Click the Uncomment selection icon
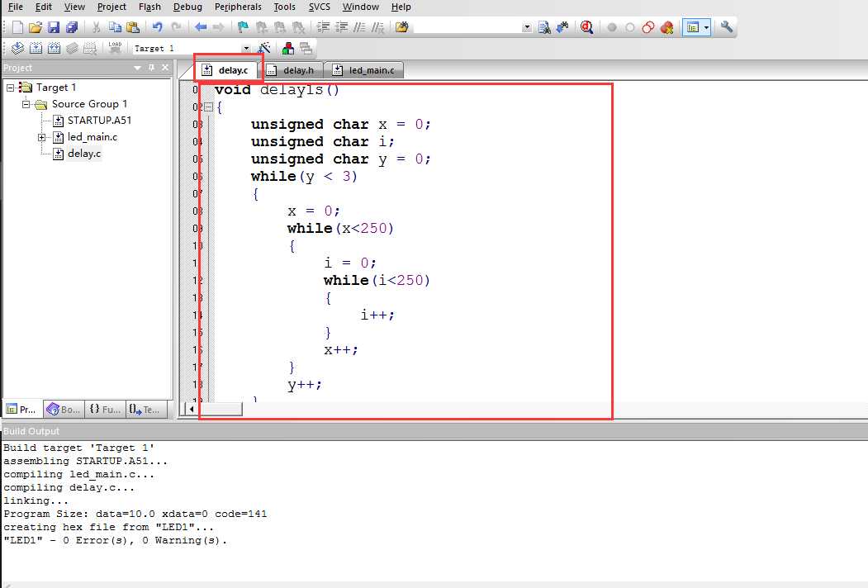 pyautogui.click(x=377, y=27)
